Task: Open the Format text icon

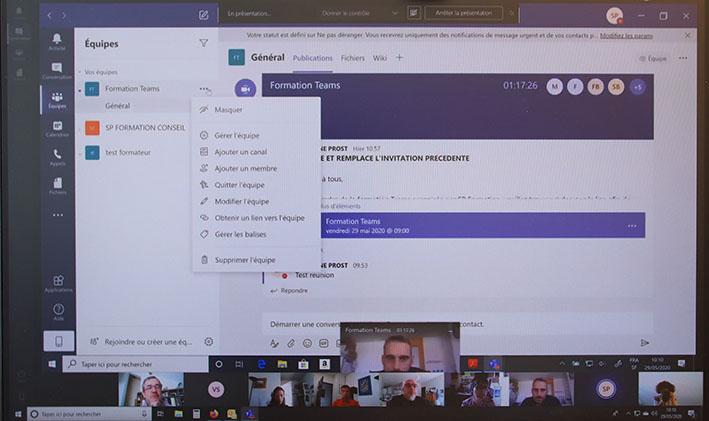Action: coord(274,343)
